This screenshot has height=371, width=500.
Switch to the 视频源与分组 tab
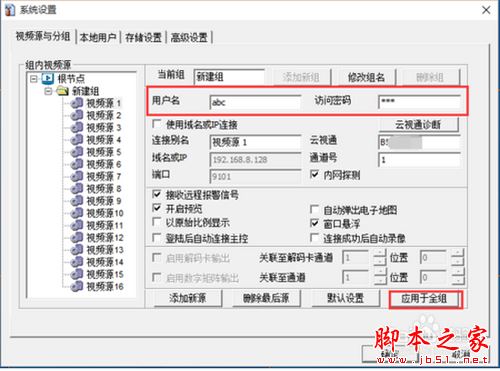click(43, 36)
